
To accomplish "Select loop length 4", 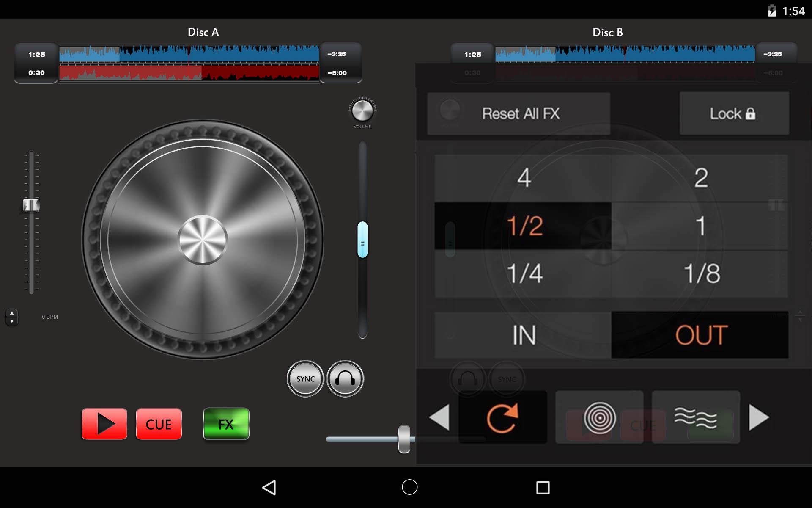I will tap(523, 178).
